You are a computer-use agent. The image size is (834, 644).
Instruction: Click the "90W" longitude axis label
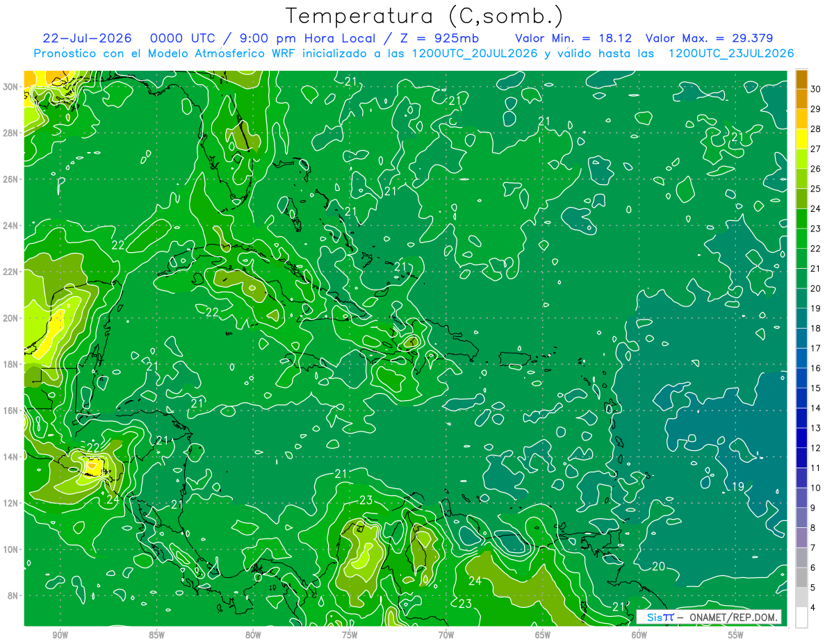pos(60,635)
